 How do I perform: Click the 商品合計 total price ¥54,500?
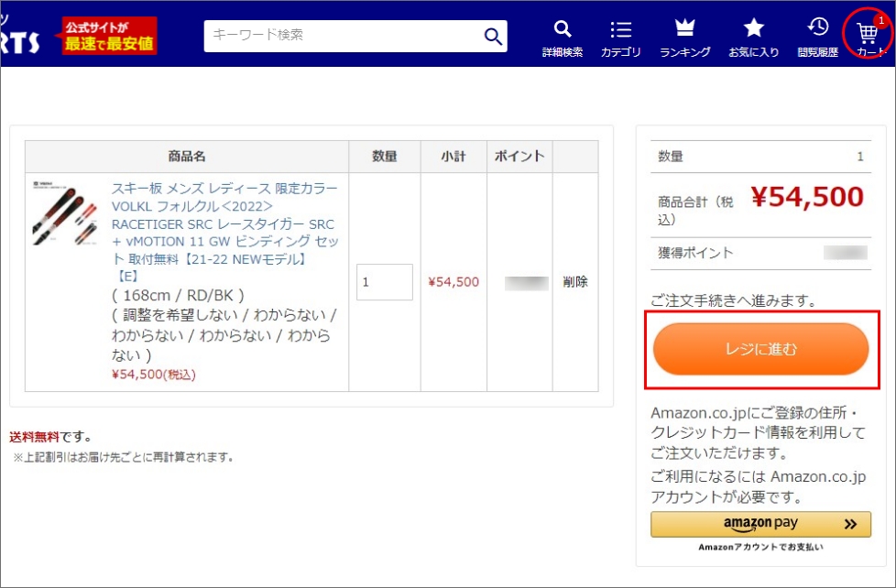point(810,196)
